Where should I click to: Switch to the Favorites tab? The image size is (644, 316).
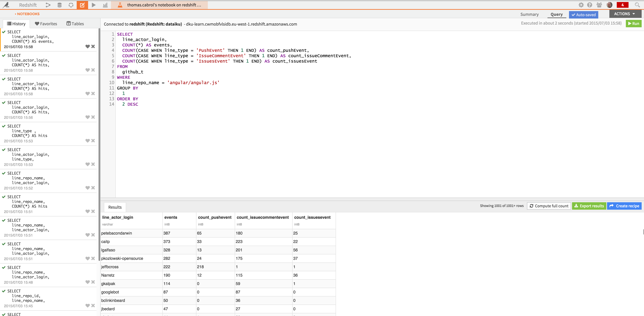(x=46, y=24)
